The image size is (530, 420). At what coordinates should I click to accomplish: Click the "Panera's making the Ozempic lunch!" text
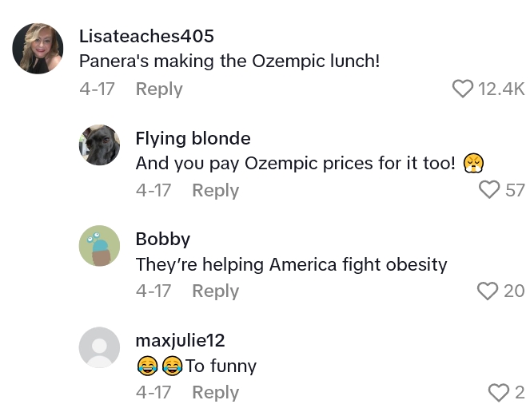point(229,61)
